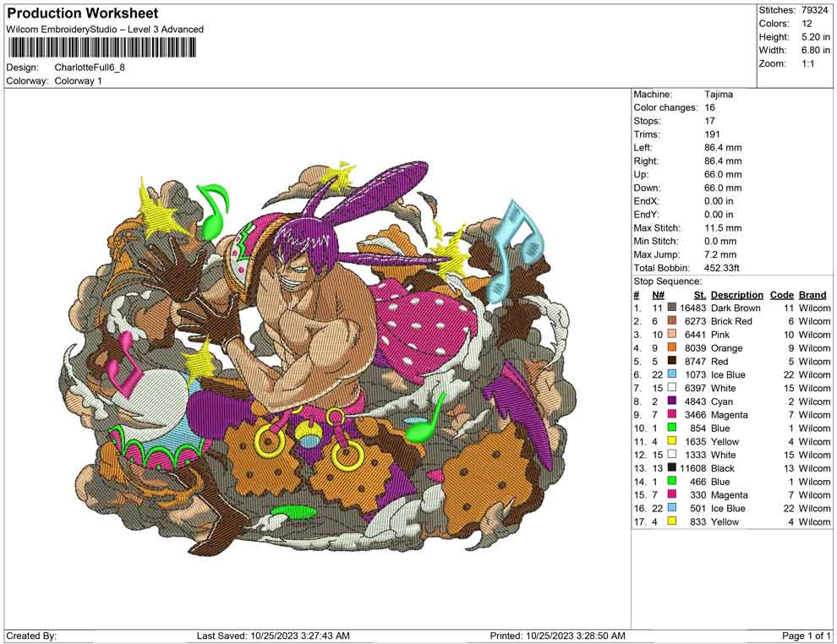This screenshot has width=837, height=644.
Task: Click the embroidery design preview image
Action: 317,358
